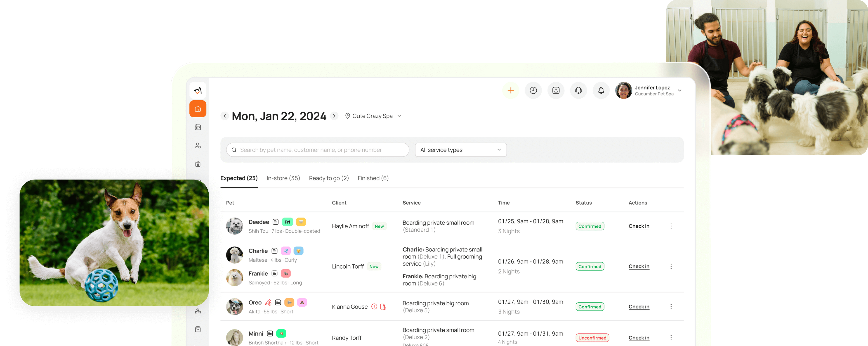
Task: Open more actions for Minni's row
Action: (x=670, y=338)
